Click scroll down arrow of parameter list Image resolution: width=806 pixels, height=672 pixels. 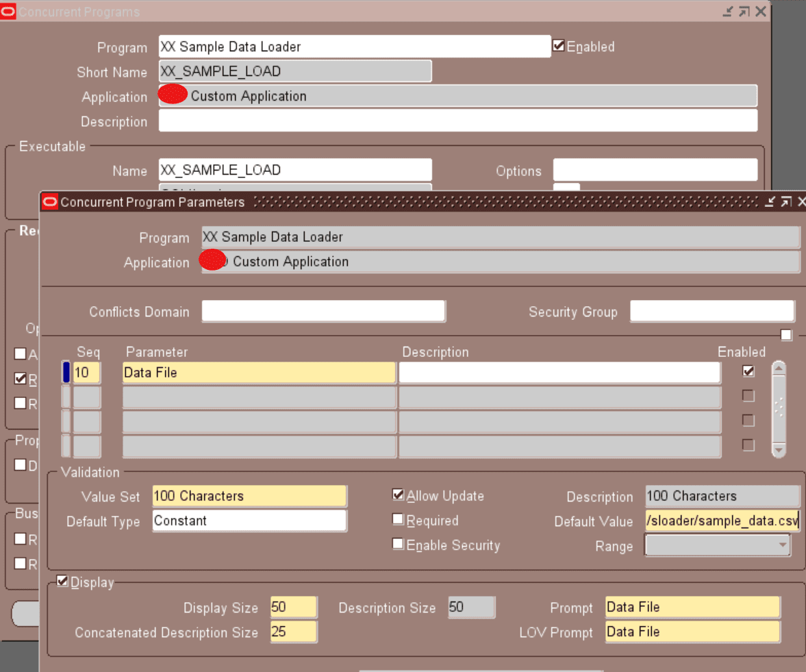779,449
